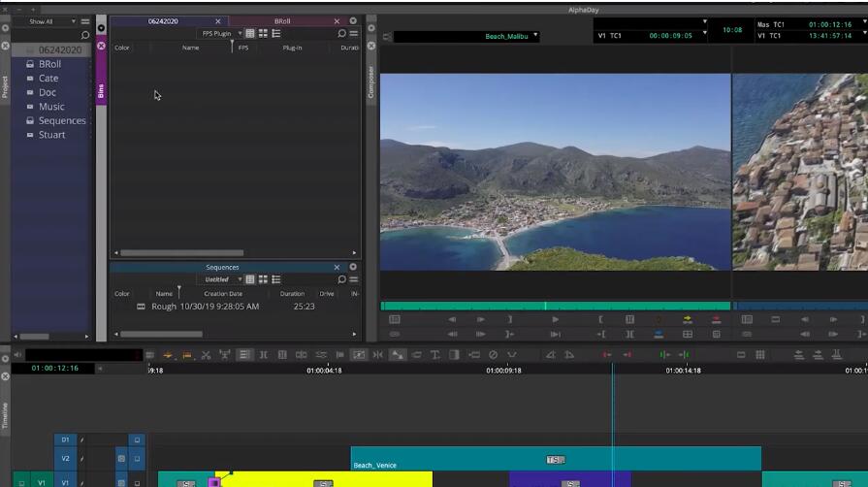Switch to the BRoll bin tab
The image size is (868, 487).
282,20
